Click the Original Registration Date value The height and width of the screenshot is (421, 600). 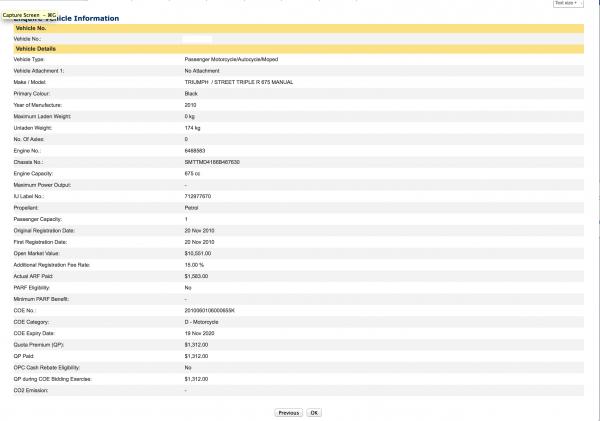pyautogui.click(x=199, y=231)
